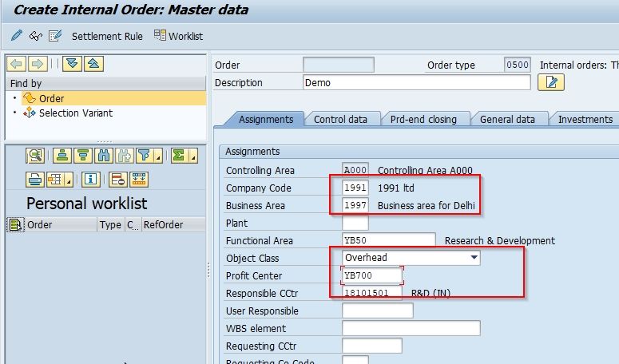Click the layout grid icon
Viewport: 619px width, 364px height.
point(55,180)
